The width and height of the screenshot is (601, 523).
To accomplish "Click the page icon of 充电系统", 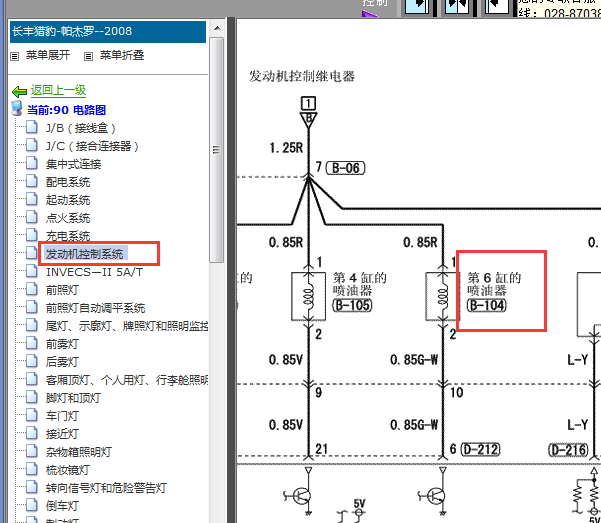I will pyautogui.click(x=32, y=235).
